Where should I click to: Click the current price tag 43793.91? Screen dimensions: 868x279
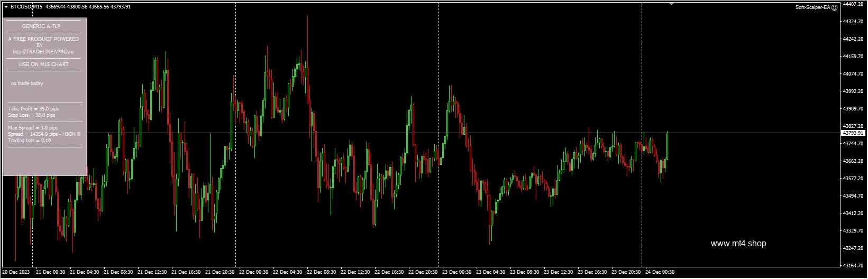click(x=853, y=133)
